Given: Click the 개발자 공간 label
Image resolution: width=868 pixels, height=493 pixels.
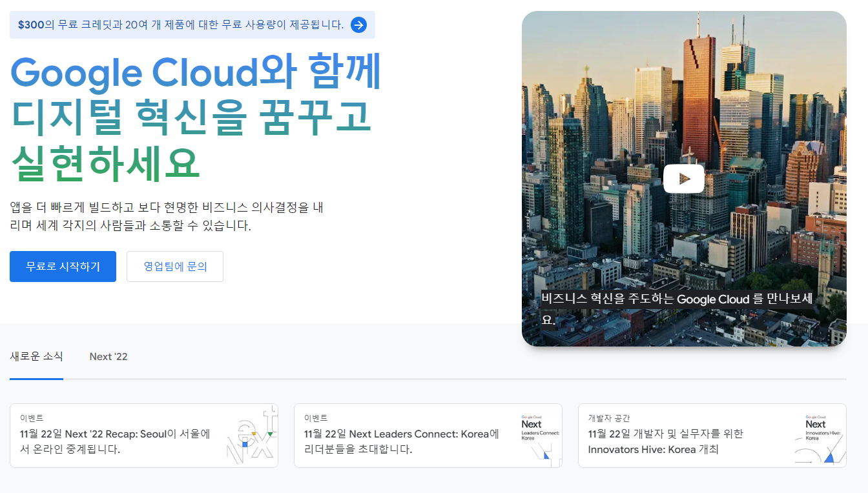Looking at the screenshot, I should 609,418.
